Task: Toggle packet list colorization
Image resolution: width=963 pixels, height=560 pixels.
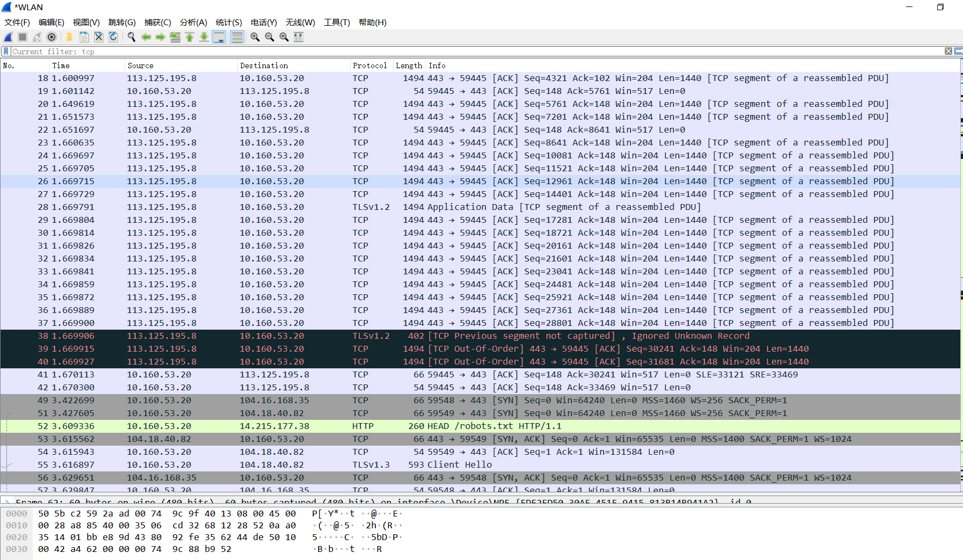Action: [237, 37]
